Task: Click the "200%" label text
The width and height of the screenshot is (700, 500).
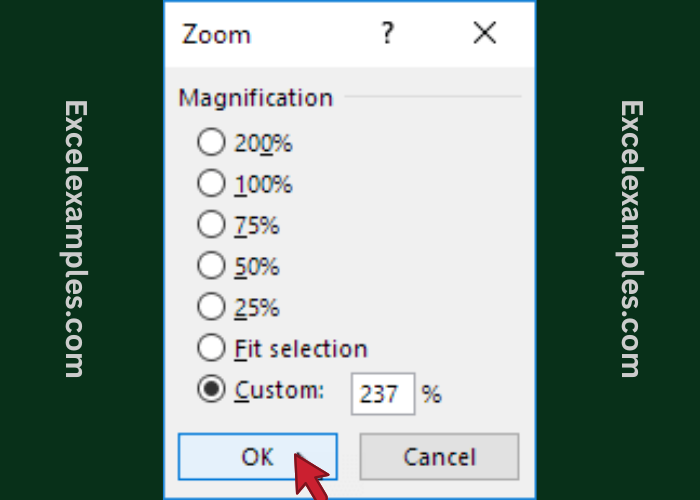Action: (x=263, y=144)
